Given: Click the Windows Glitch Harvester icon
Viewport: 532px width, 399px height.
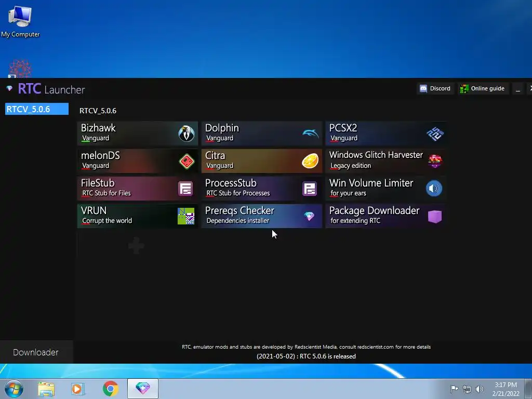Looking at the screenshot, I should [x=435, y=161].
